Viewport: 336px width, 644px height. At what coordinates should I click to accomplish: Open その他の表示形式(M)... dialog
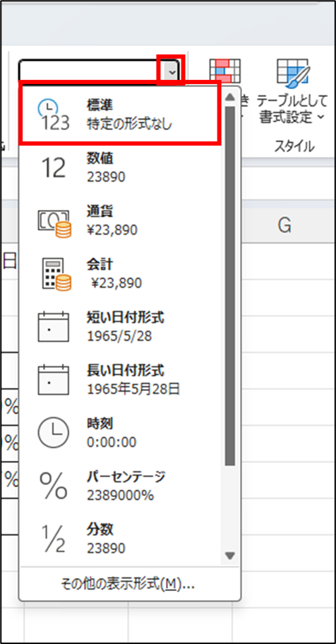[128, 585]
